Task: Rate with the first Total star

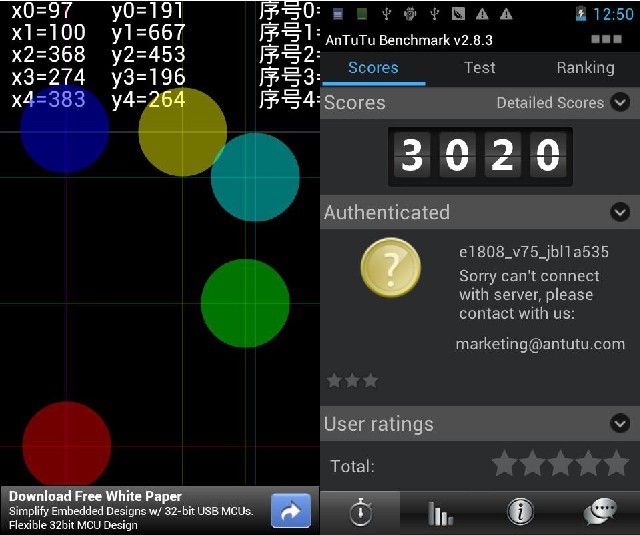Action: [x=504, y=463]
